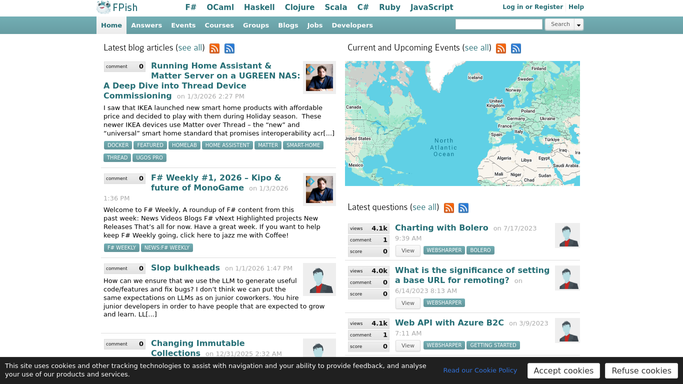Open the Jobs tab

[x=314, y=25]
